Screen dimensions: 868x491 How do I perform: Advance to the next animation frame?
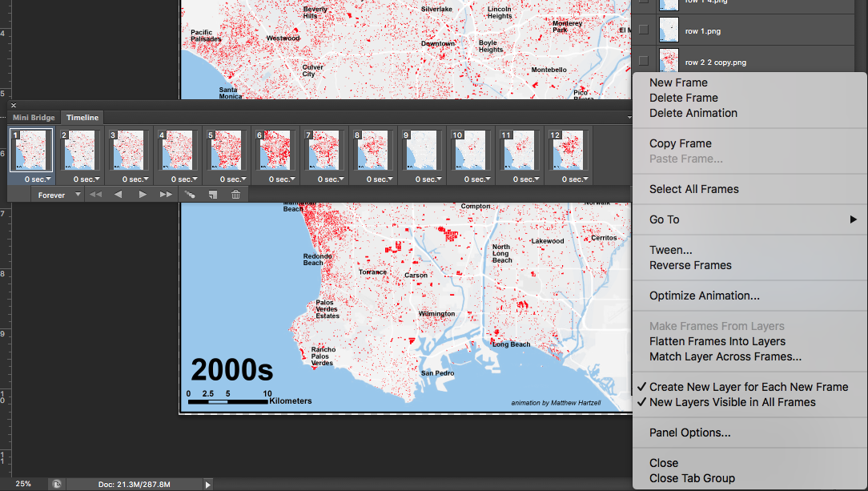click(166, 195)
